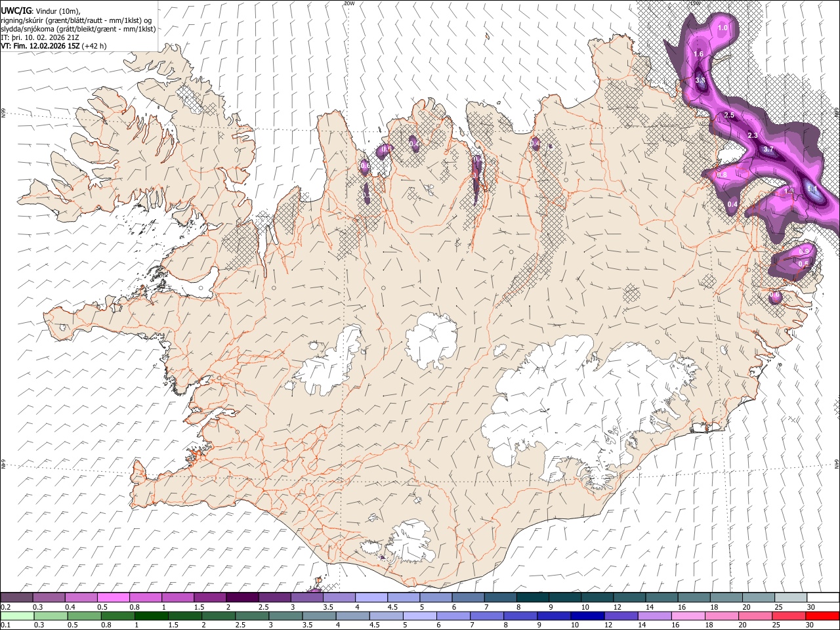Image resolution: width=840 pixels, height=630 pixels.
Task: Choose the dark teal 8 swatch, top row
Action: (x=533, y=598)
